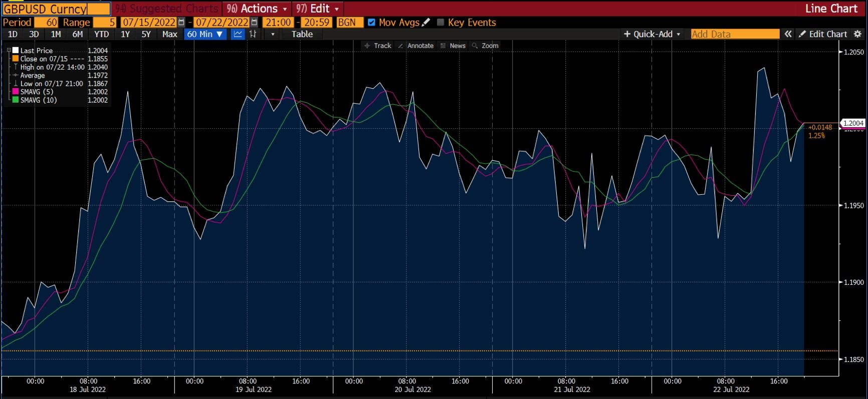Click the GBPUSD Curncy security field
The height and width of the screenshot is (399, 868).
pos(56,9)
